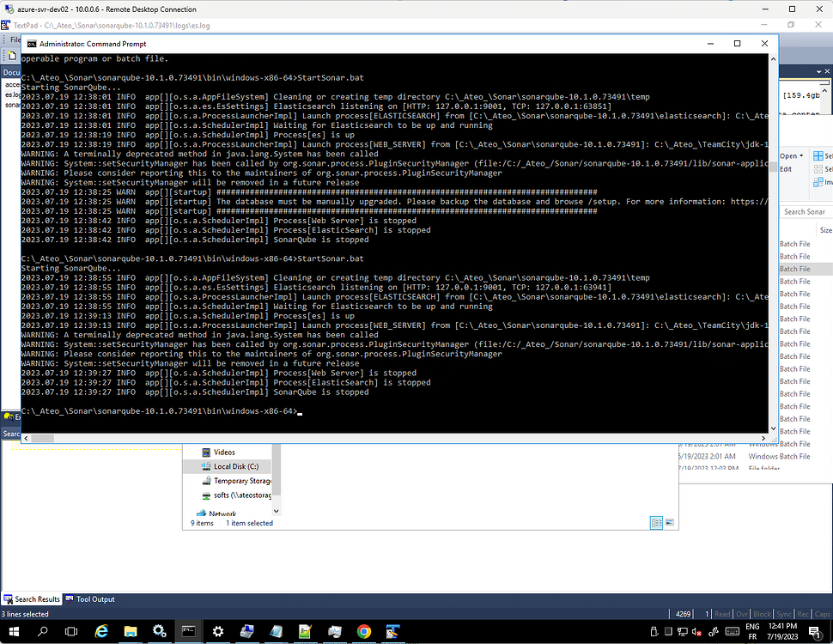Open Windows Settings from the taskbar
The height and width of the screenshot is (644, 833).
pos(218,631)
